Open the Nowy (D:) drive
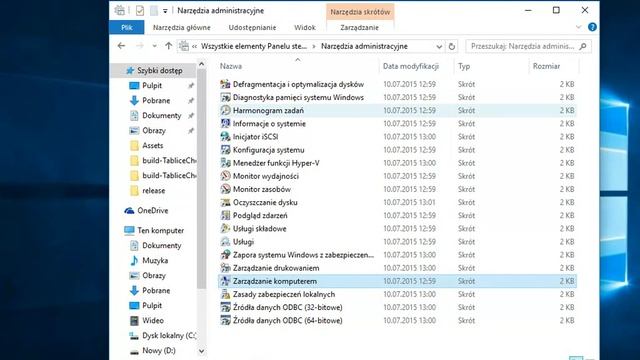The image size is (640, 360). pos(158,351)
